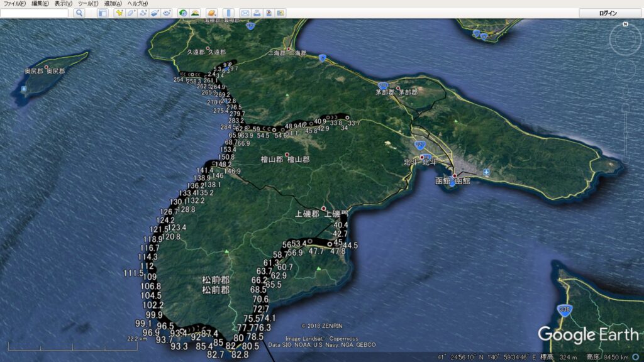This screenshot has height=362, width=644.
Task: Open the historical imagery clock icon
Action: tap(183, 13)
